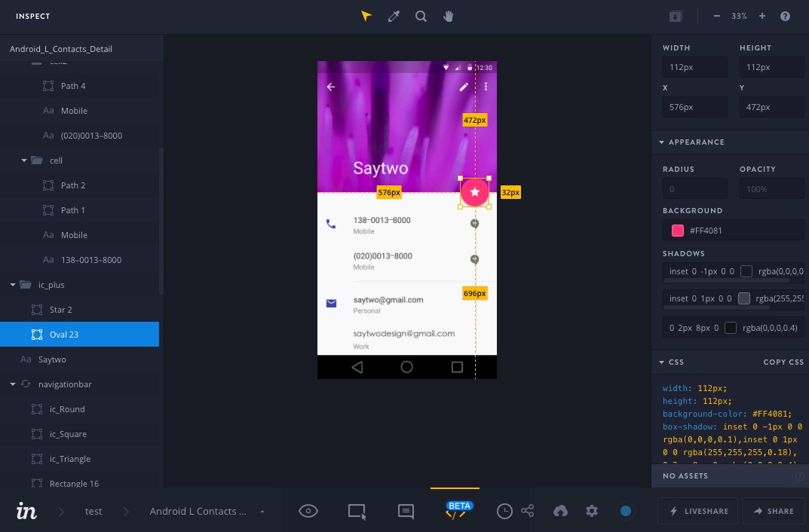The width and height of the screenshot is (809, 532).
Task: Click the Android_L_Contacts_Detail title
Action: tap(61, 49)
